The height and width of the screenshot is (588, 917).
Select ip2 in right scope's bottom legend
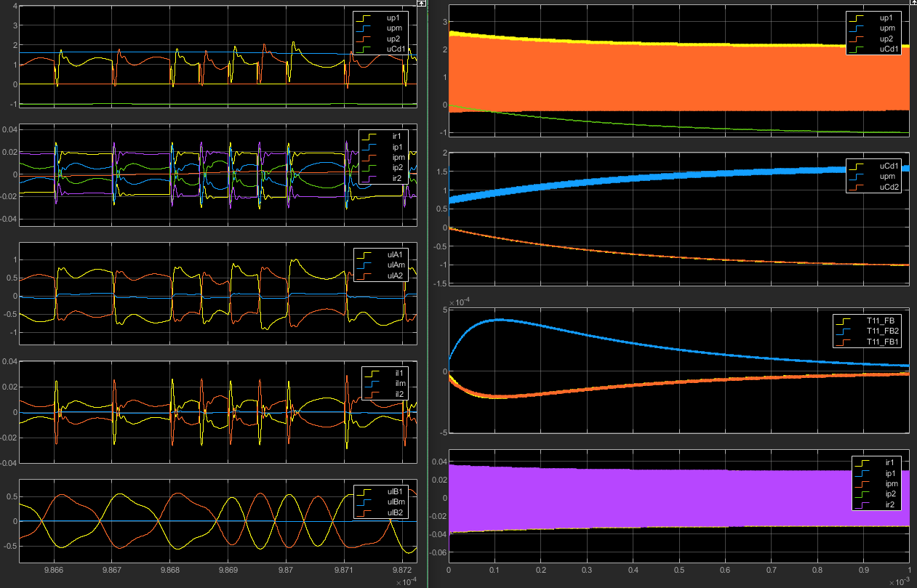(892, 494)
